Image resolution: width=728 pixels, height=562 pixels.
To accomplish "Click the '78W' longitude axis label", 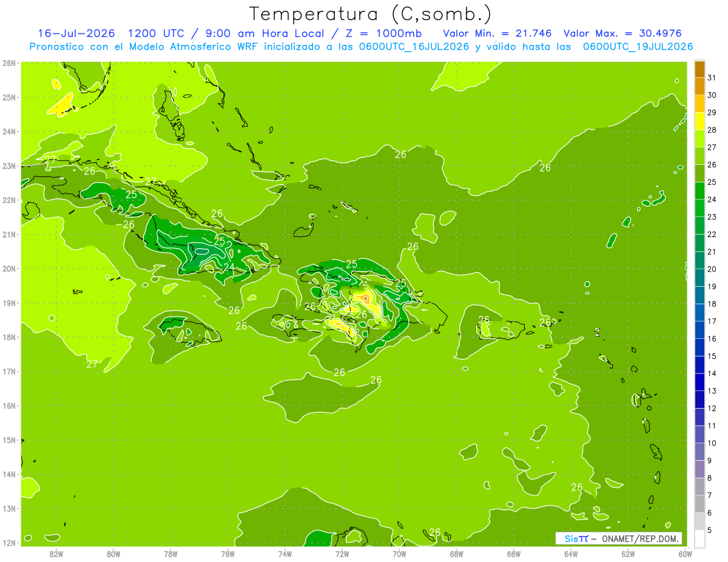I will pos(170,554).
